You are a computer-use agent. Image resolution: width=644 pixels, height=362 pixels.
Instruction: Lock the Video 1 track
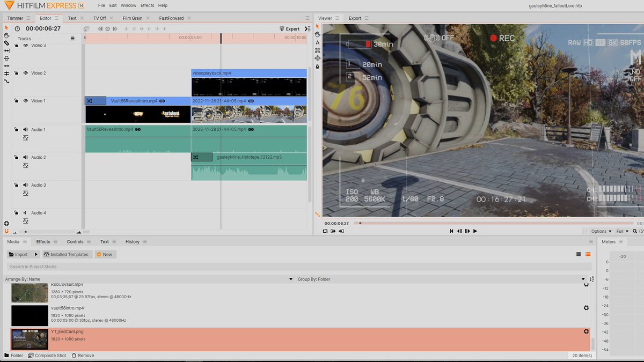click(16, 101)
